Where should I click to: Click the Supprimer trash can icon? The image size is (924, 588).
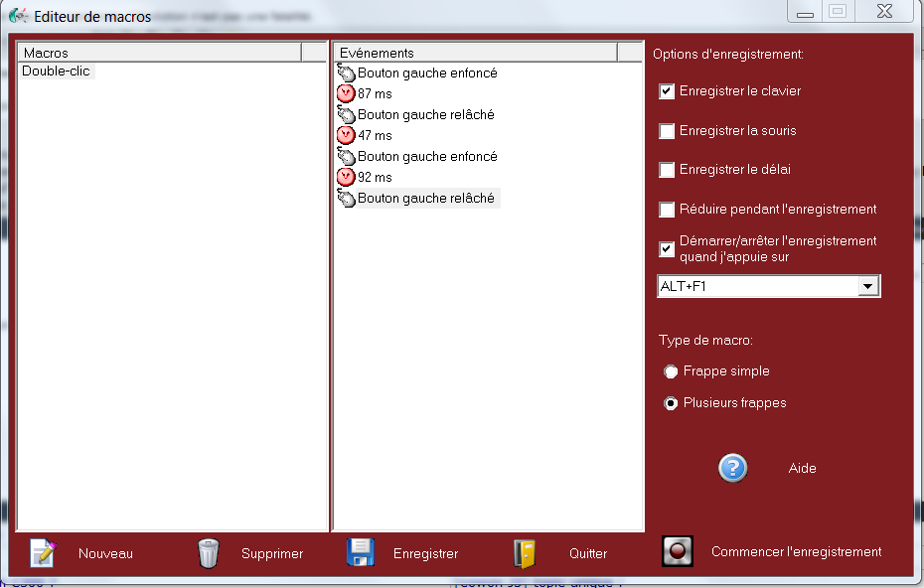click(208, 552)
